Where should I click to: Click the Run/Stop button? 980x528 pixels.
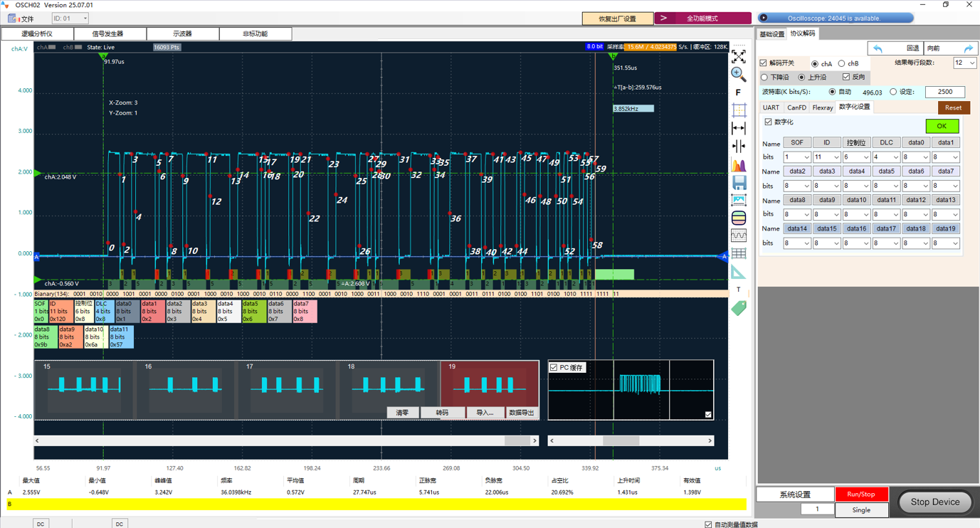[x=860, y=494]
